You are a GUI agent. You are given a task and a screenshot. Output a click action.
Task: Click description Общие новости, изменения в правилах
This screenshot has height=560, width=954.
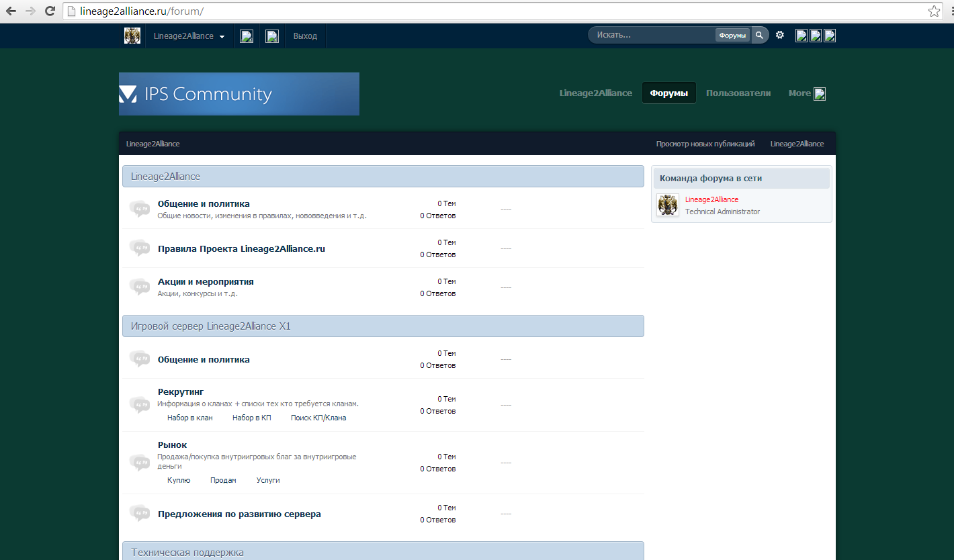(x=262, y=216)
